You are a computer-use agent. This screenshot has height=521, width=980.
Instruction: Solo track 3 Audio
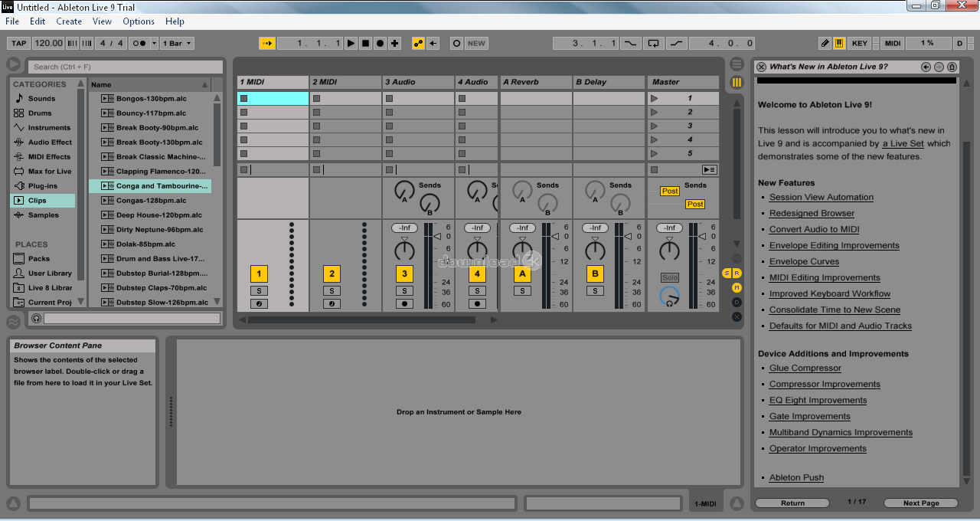(x=404, y=290)
